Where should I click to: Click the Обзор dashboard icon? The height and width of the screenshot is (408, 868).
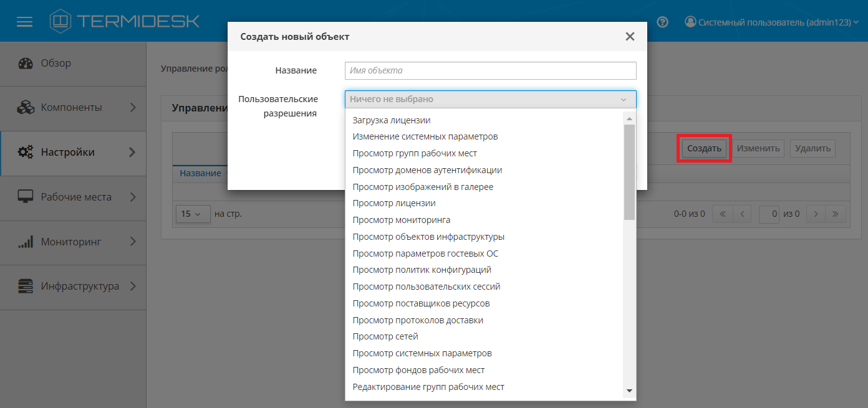click(x=26, y=64)
